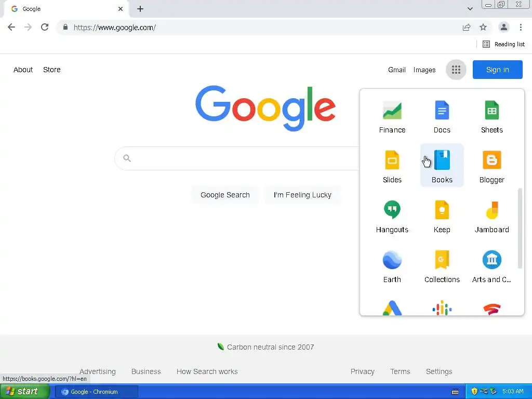Open Chromium profile avatar
This screenshot has height=399, width=532.
[x=504, y=27]
